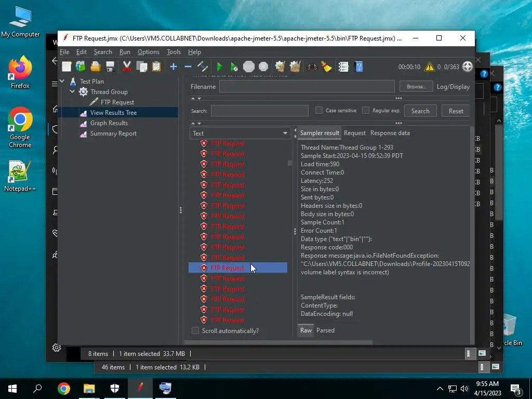Open Run menu
The height and width of the screenshot is (399, 532).
125,52
